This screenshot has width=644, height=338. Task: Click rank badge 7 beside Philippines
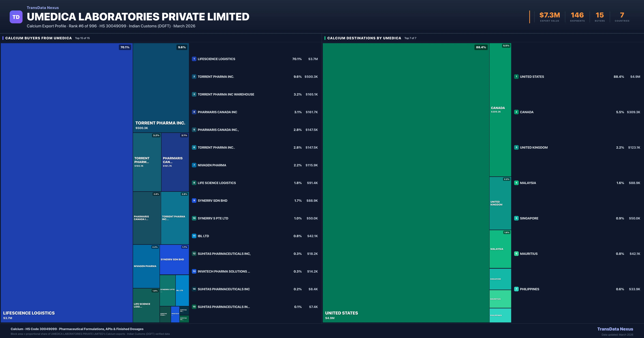point(516,289)
